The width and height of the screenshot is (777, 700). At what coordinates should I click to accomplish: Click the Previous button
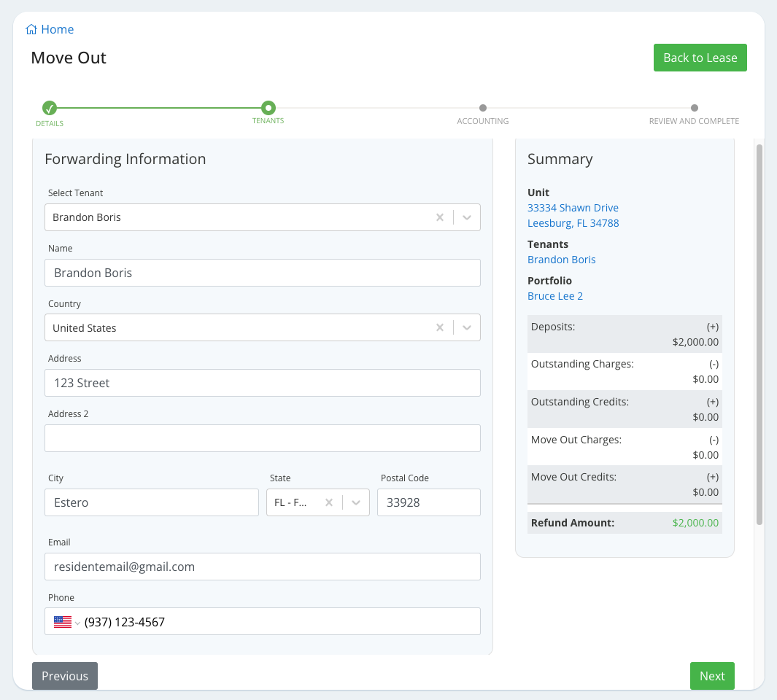[x=65, y=676]
